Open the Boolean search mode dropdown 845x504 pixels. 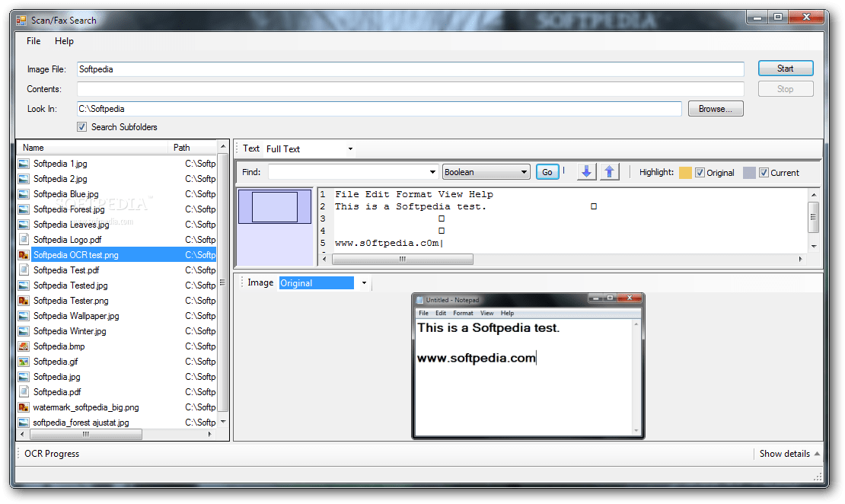coord(486,172)
